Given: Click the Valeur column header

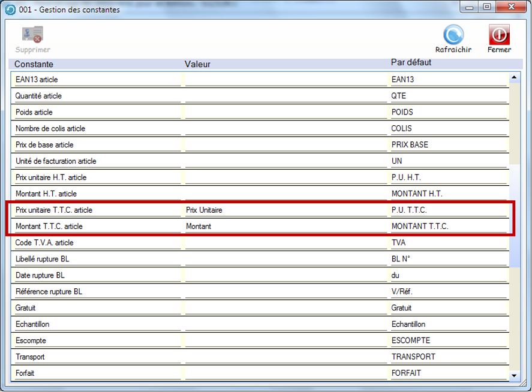Looking at the screenshot, I should coord(198,64).
